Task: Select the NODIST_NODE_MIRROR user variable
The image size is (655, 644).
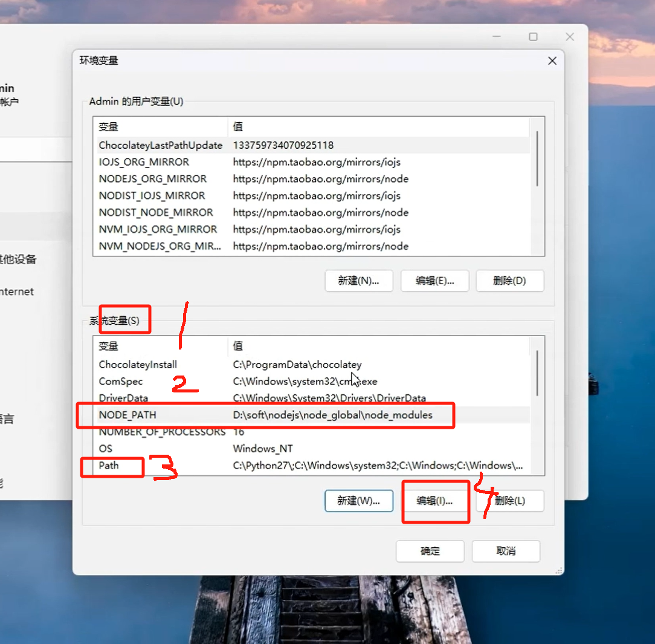Action: tap(313, 212)
